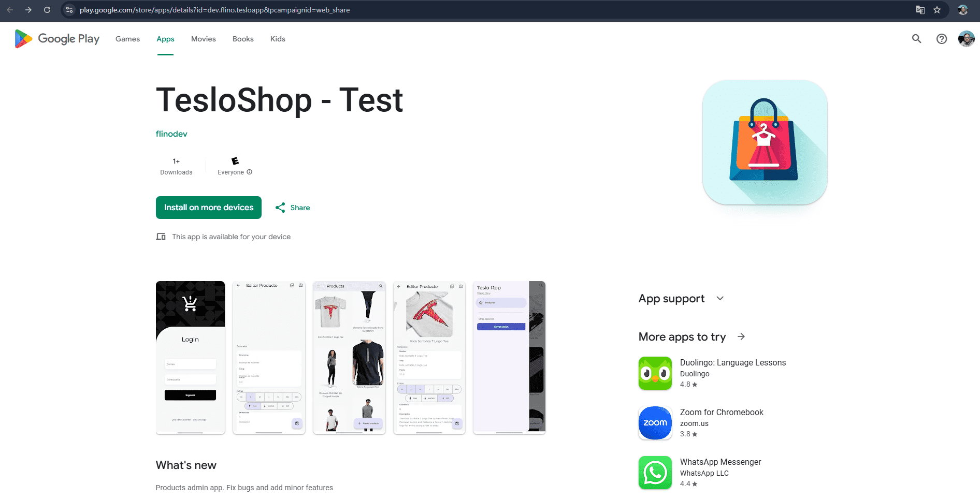Switch to the Books tab
The height and width of the screenshot is (499, 980).
click(243, 39)
